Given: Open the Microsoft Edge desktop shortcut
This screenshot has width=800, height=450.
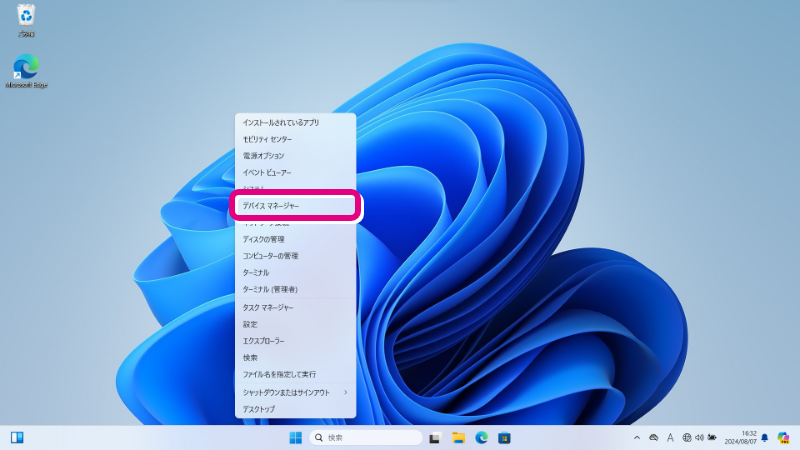Looking at the screenshot, I should 26,70.
